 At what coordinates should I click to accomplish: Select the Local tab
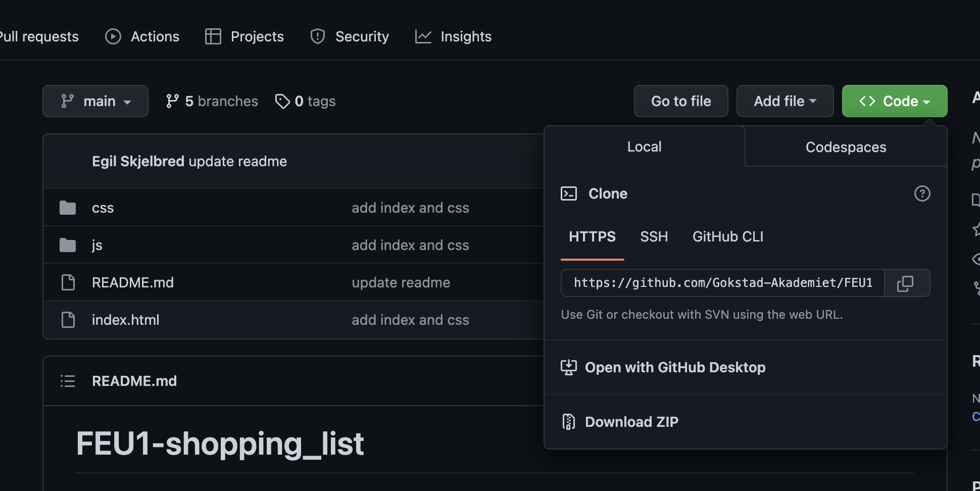tap(644, 146)
